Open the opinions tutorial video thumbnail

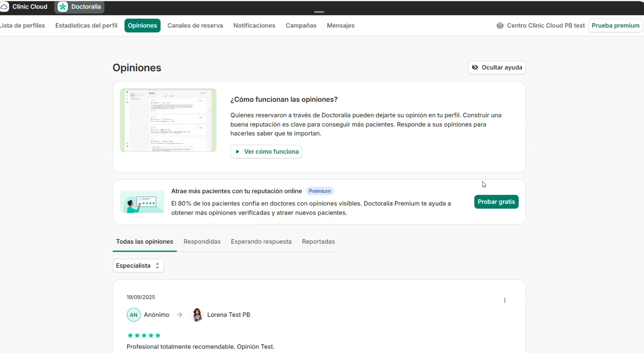click(168, 120)
